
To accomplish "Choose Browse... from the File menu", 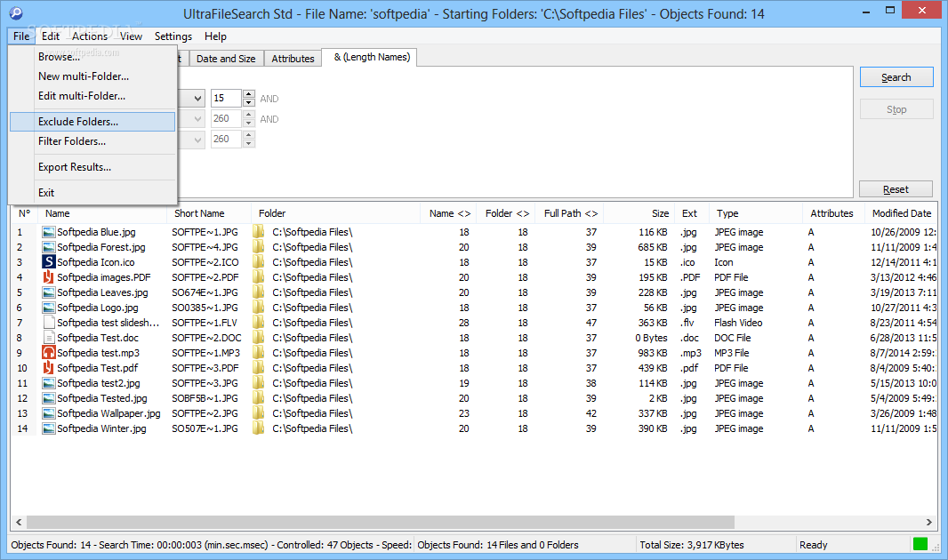I will [92, 57].
